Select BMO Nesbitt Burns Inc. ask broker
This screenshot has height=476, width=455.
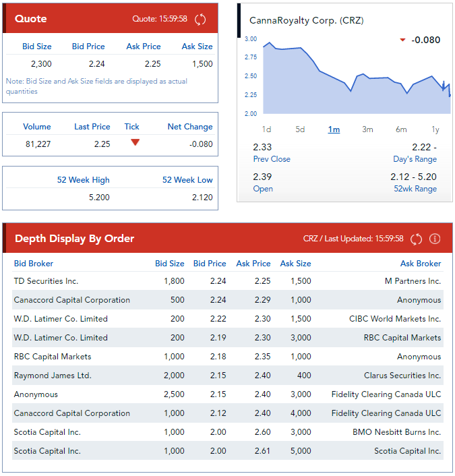tap(397, 432)
